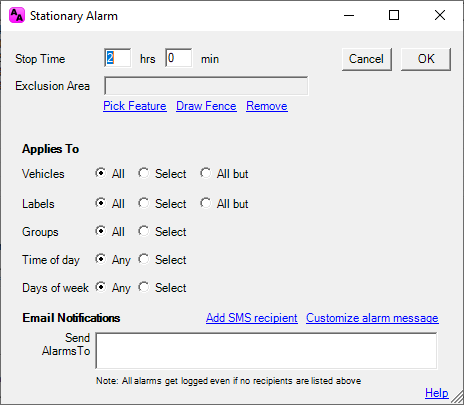464x405 pixels.
Task: Click the Stop Time hours field
Action: (x=118, y=58)
